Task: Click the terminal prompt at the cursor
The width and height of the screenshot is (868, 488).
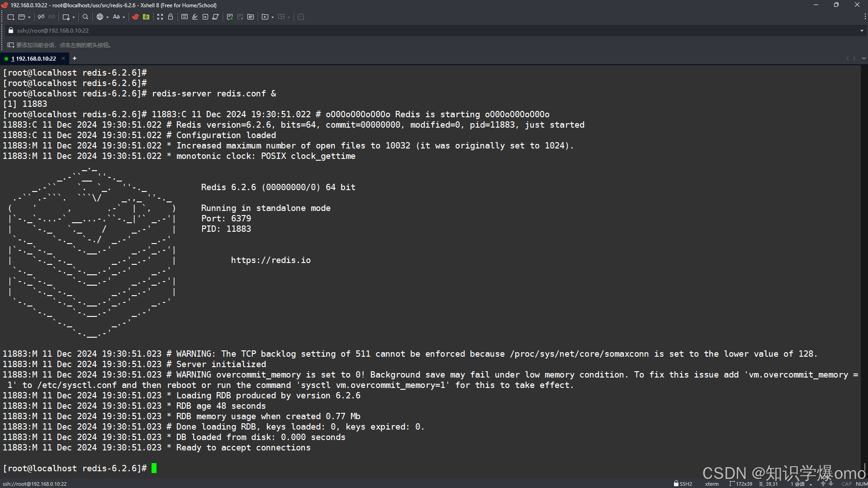Action: pos(154,468)
